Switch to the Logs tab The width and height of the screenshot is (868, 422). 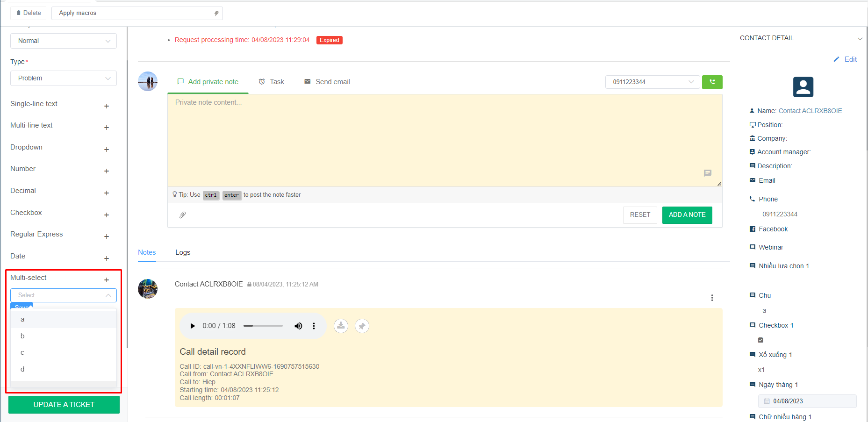(183, 252)
